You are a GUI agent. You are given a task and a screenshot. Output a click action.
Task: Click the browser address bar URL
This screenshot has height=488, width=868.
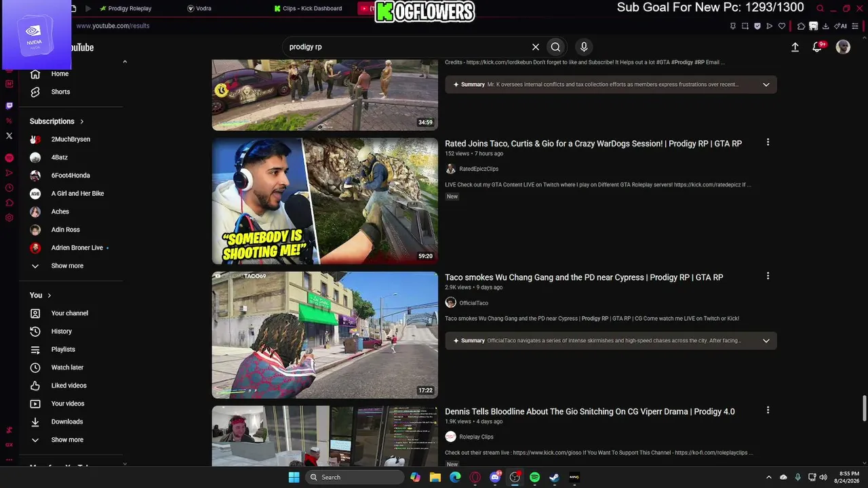click(113, 26)
